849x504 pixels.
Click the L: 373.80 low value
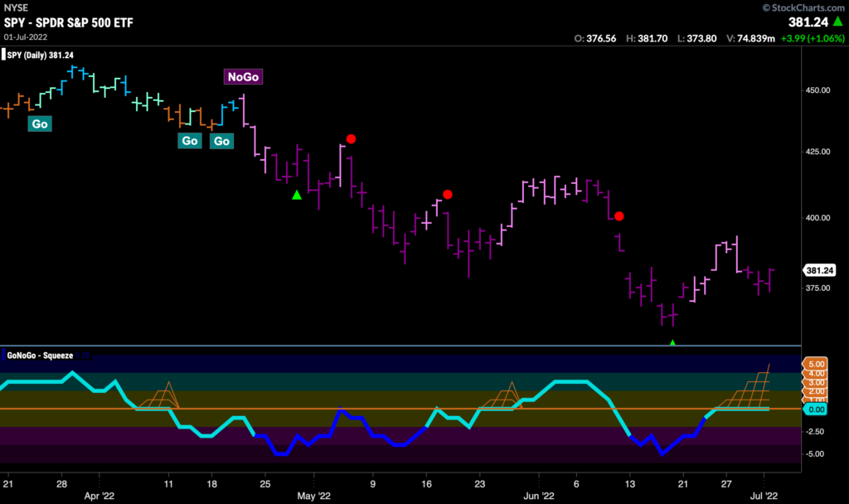696,38
